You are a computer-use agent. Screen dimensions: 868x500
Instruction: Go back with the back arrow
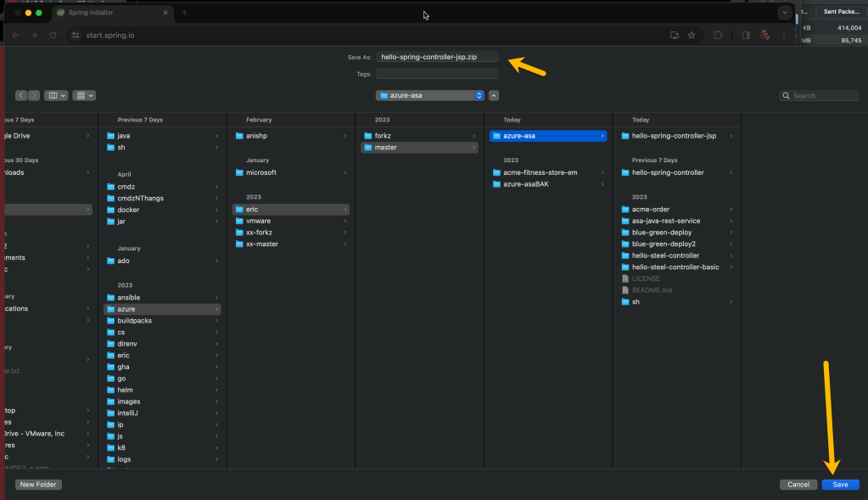(x=21, y=96)
